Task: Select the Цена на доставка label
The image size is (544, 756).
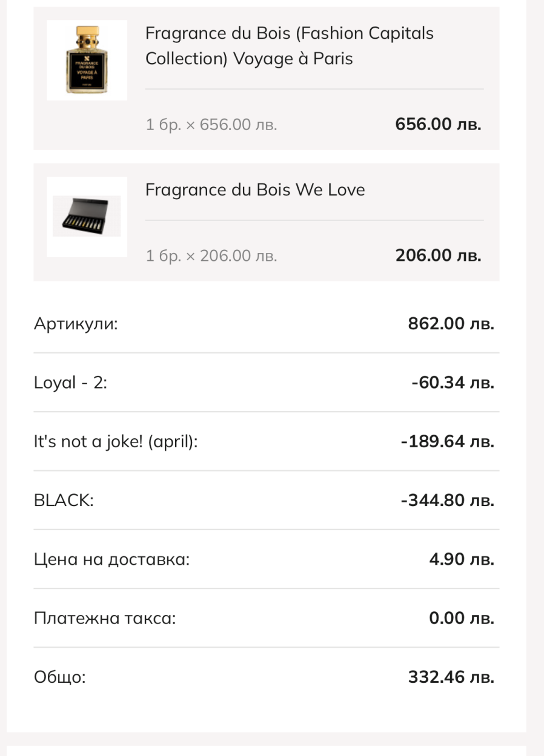Action: tap(111, 559)
